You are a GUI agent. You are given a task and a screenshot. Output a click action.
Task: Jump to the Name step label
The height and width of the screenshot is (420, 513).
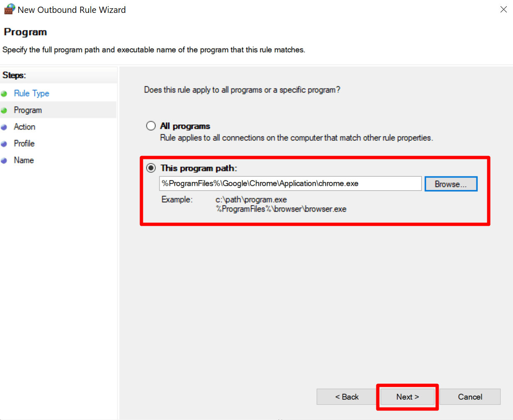[24, 160]
